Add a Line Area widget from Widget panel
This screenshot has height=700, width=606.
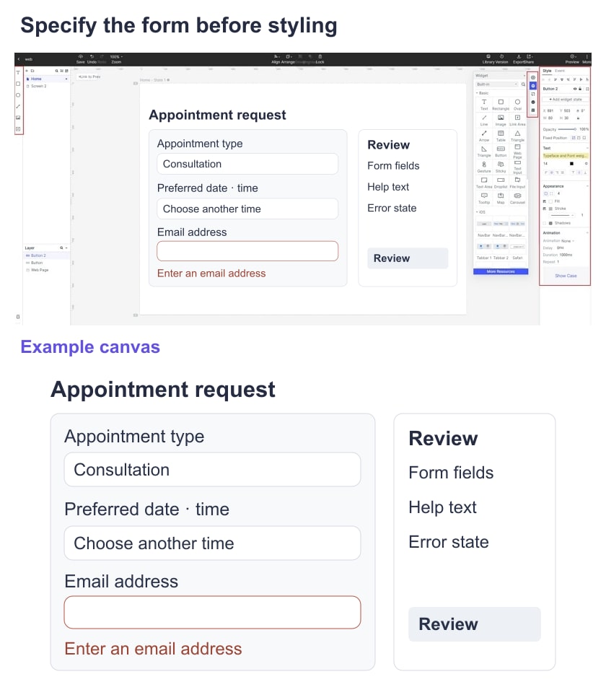[518, 120]
